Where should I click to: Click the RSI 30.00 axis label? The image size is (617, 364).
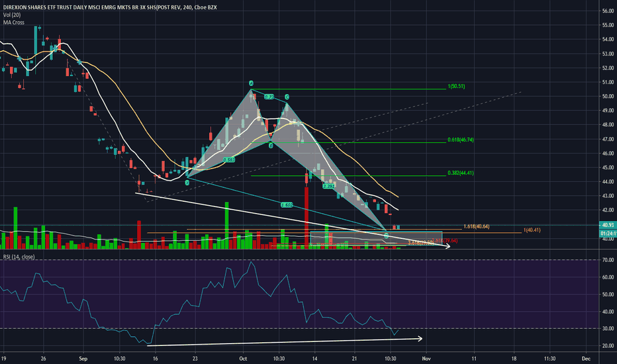(x=608, y=328)
